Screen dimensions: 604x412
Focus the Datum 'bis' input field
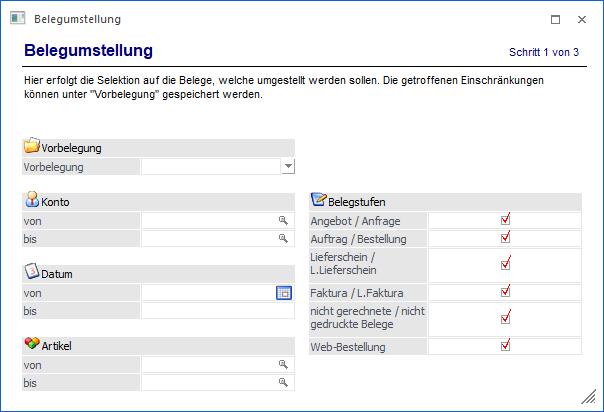(216, 311)
